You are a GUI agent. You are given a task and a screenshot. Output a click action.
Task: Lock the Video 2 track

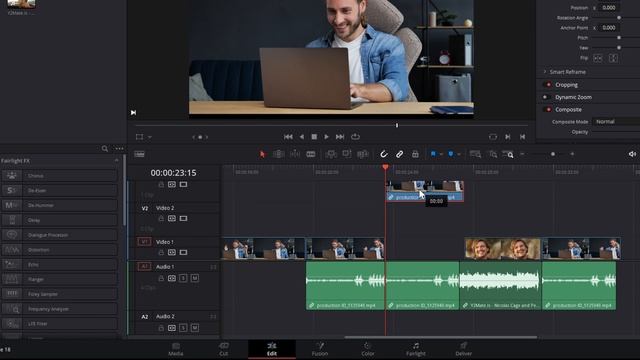tap(161, 218)
